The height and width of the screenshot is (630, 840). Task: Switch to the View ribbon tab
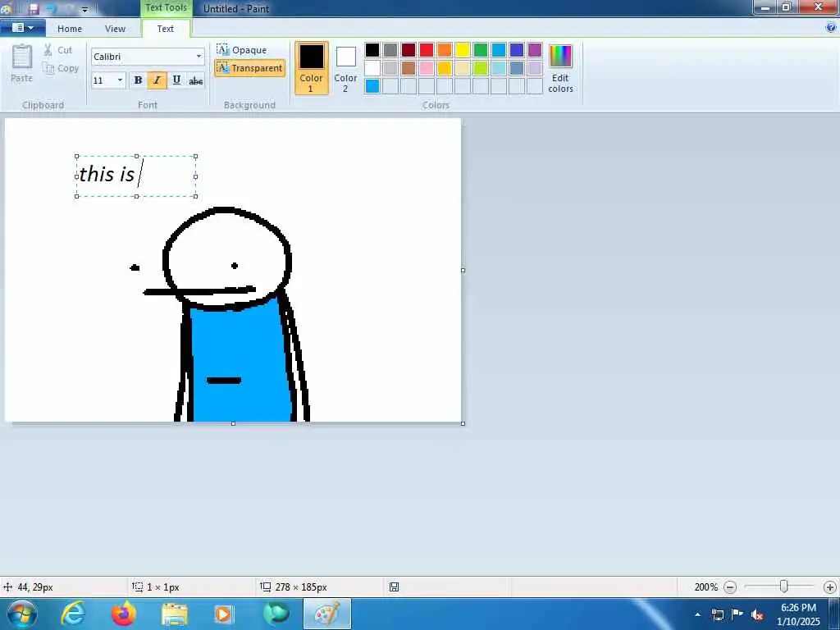pos(115,29)
